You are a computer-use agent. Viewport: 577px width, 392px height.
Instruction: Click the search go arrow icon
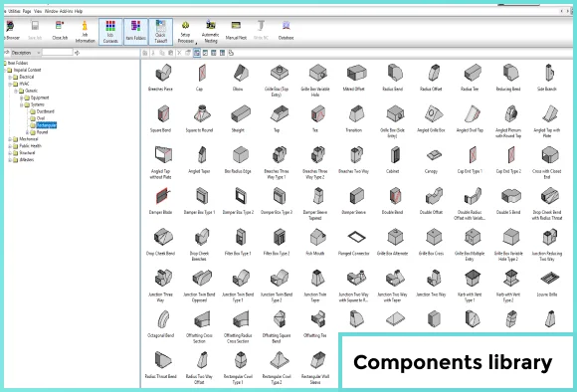coord(77,53)
